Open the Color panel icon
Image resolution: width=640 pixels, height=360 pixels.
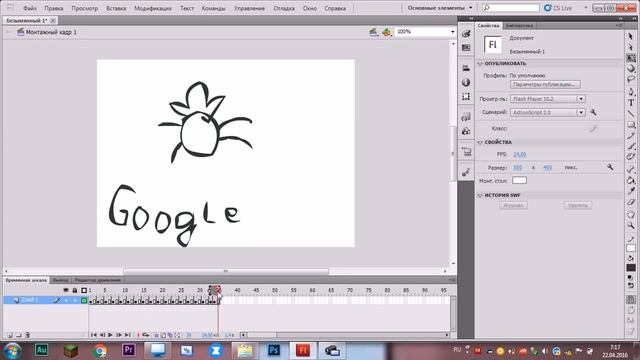coord(466,34)
